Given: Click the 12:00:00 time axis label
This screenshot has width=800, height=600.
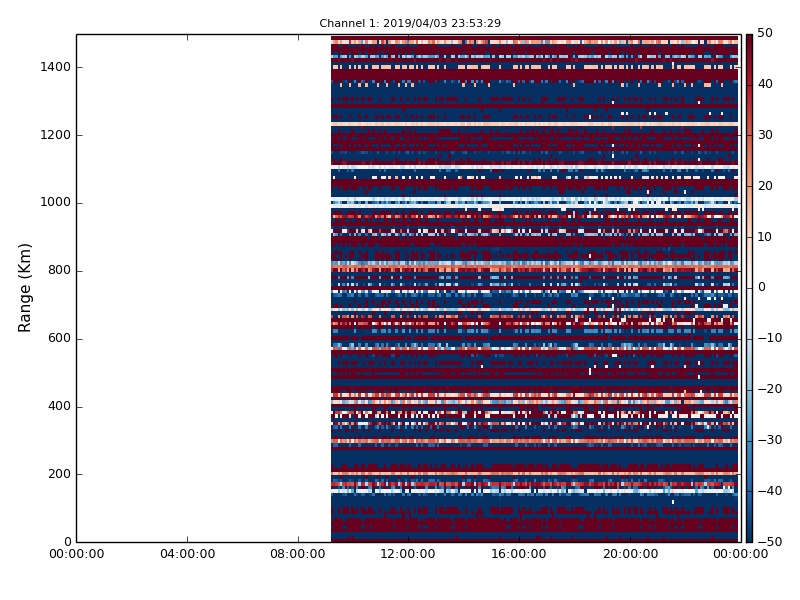Looking at the screenshot, I should 408,554.
